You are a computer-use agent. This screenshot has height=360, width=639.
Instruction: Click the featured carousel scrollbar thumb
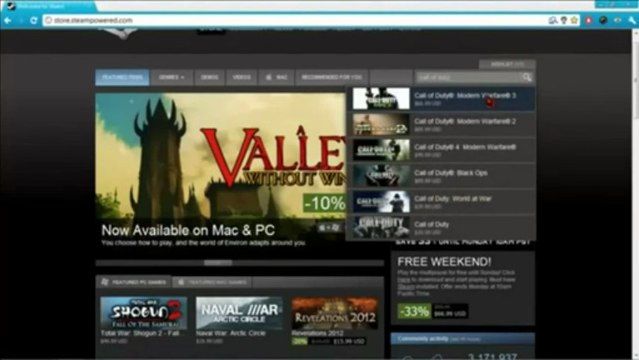(x=218, y=263)
